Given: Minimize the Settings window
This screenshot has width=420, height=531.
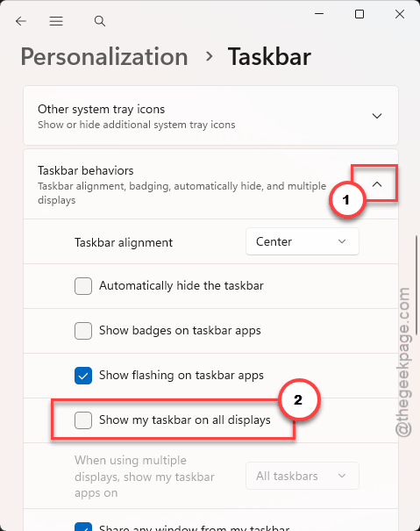Looking at the screenshot, I should tap(319, 14).
